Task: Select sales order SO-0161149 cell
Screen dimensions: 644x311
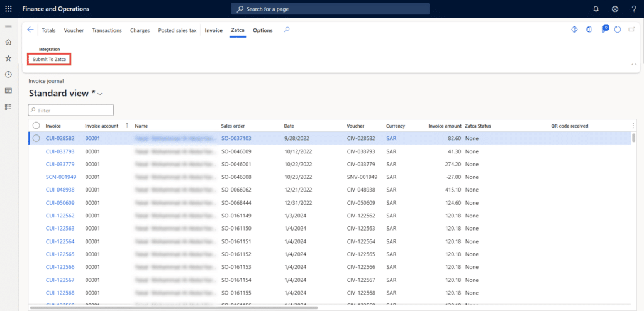Action: 236,216
